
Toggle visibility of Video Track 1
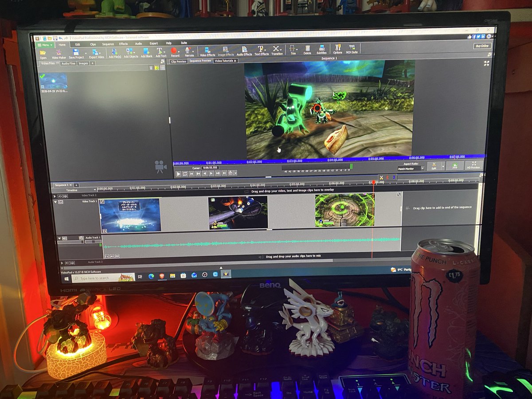pos(60,202)
